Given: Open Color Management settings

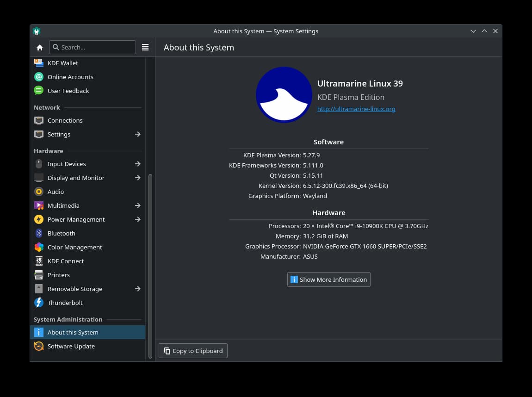Looking at the screenshot, I should point(87,248).
